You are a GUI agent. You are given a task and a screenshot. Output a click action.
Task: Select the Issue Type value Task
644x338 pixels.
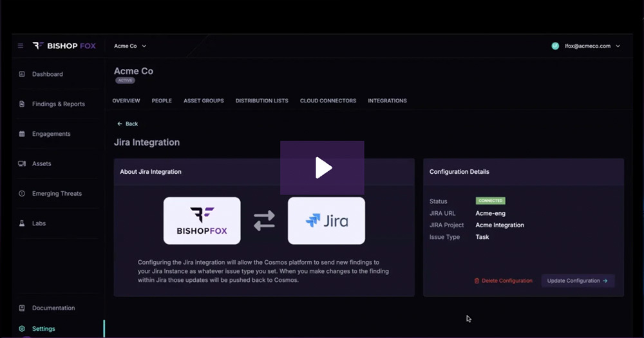coord(482,237)
